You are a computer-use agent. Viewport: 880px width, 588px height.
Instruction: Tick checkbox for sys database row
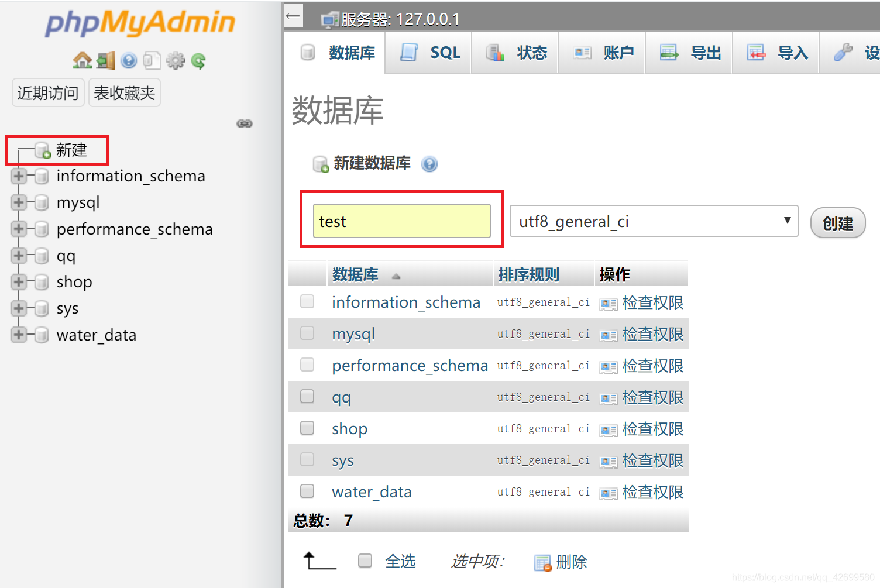[x=307, y=459]
